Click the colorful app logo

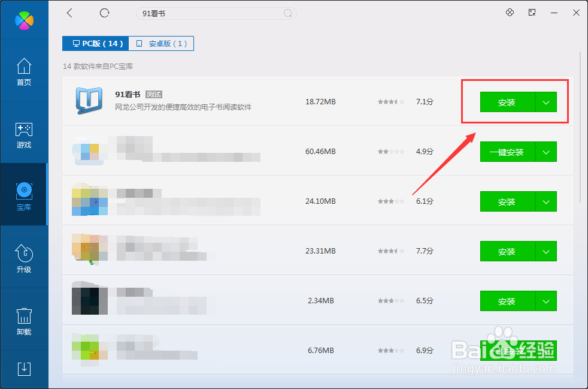(x=24, y=20)
